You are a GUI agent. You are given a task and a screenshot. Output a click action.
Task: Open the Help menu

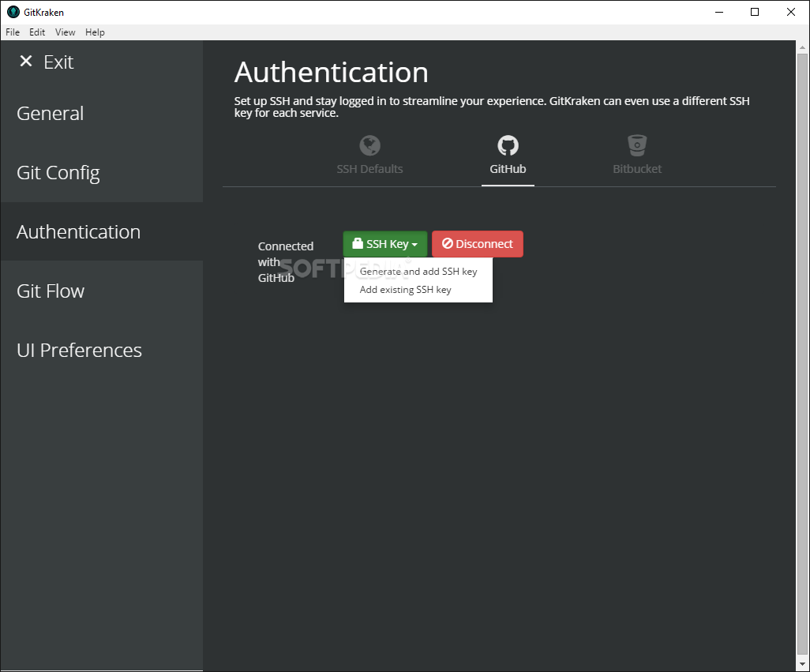tap(95, 32)
